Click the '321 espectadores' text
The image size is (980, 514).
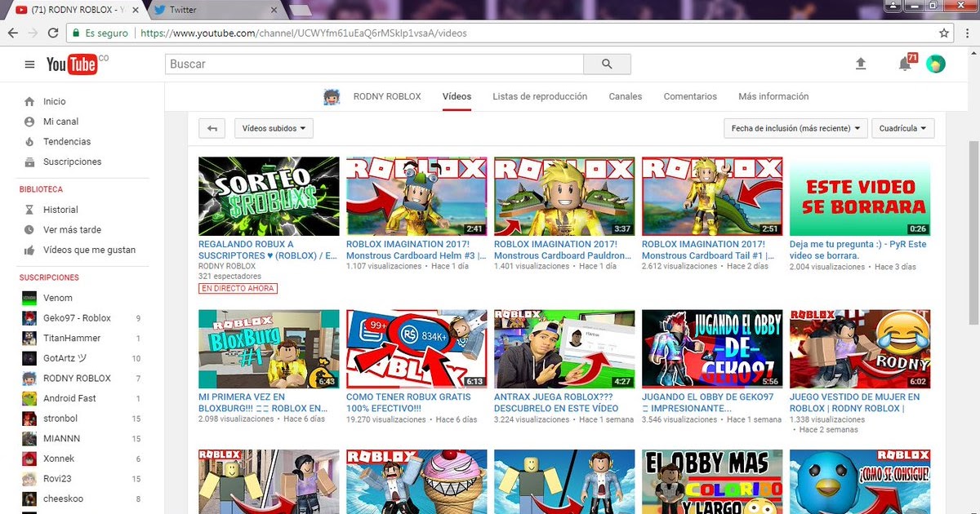[229, 277]
